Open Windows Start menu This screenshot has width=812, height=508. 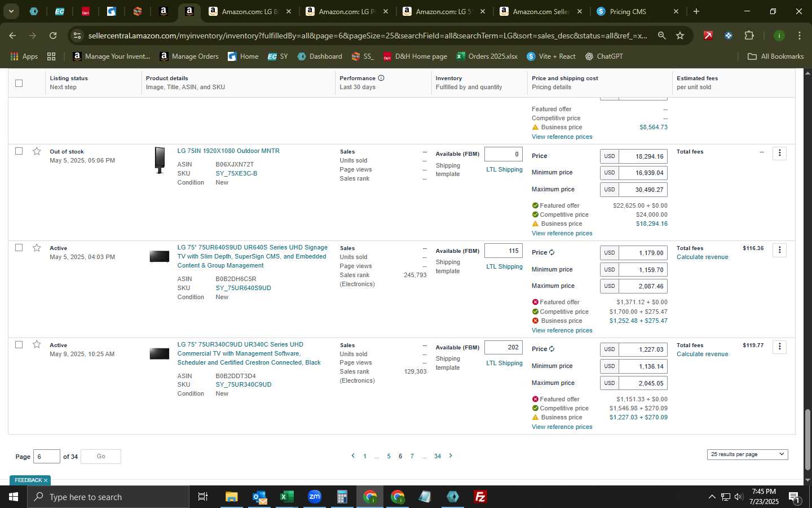tap(14, 497)
